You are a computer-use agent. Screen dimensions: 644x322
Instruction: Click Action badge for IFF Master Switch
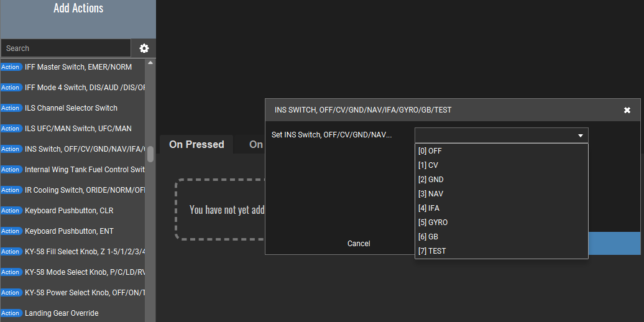tap(11, 67)
